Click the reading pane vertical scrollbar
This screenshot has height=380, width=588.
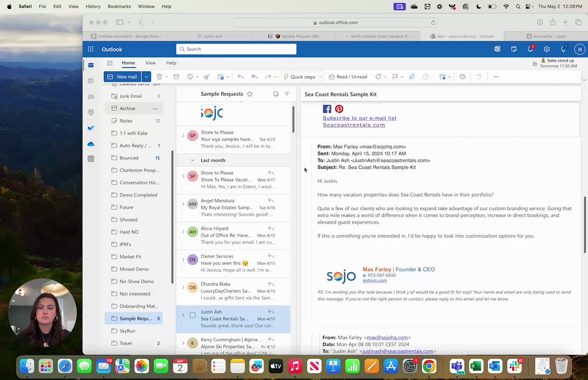(585, 224)
